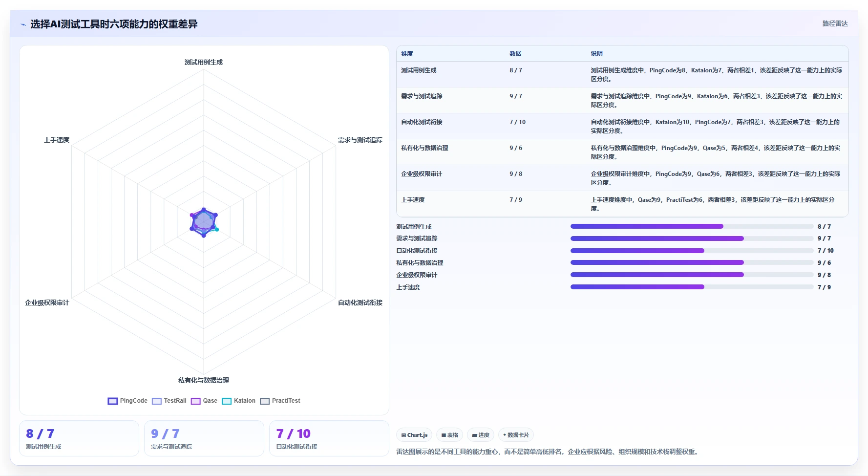The image size is (868, 476).
Task: Toggle PractiTest series in chart legend
Action: pos(280,401)
